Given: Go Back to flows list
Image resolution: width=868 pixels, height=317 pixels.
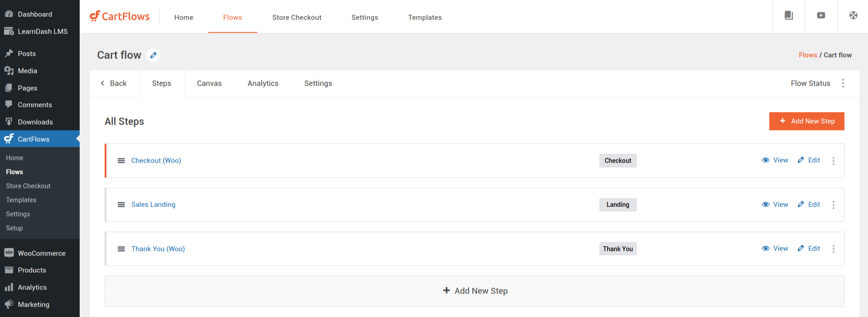Looking at the screenshot, I should click(114, 83).
